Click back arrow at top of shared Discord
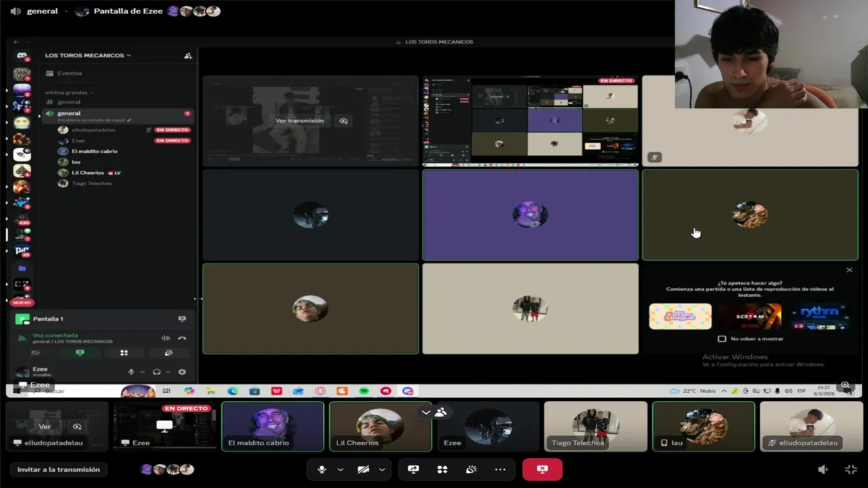This screenshot has width=868, height=488. point(17,42)
